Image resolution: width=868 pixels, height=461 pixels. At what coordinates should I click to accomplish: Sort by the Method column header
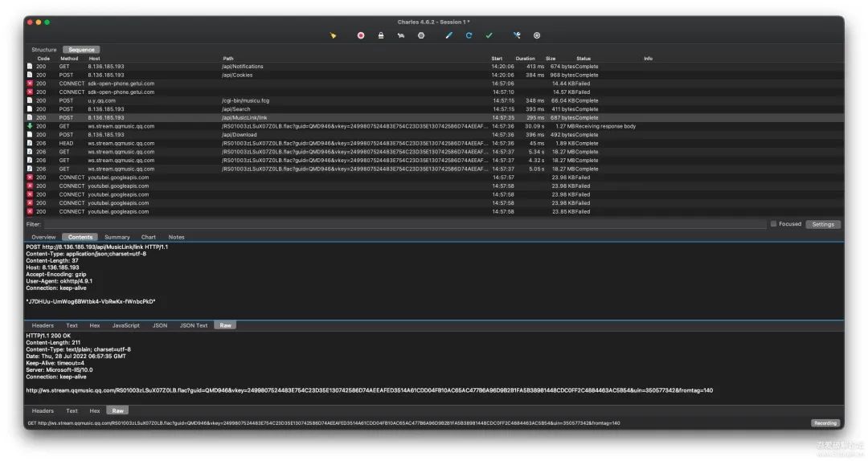pos(69,59)
